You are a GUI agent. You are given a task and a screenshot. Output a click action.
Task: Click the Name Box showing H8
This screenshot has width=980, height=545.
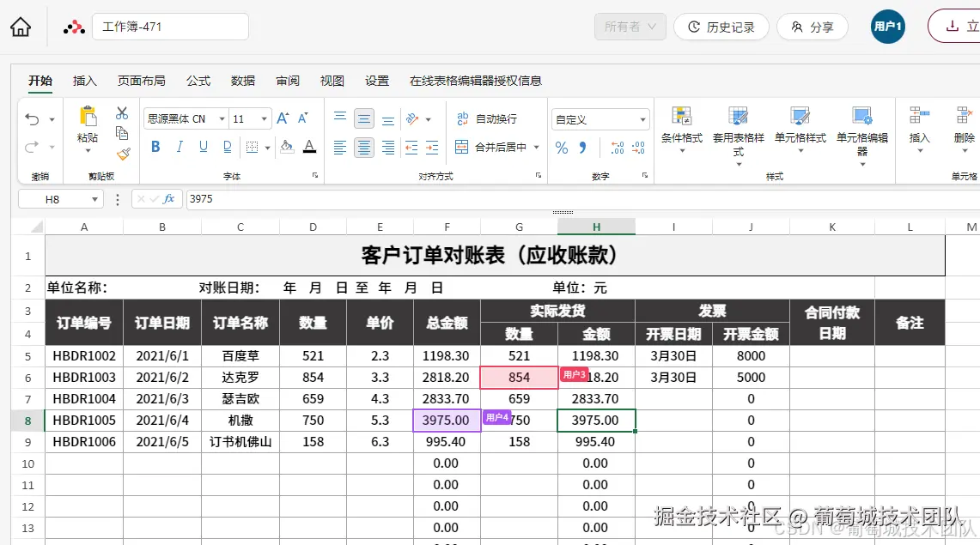tap(52, 198)
